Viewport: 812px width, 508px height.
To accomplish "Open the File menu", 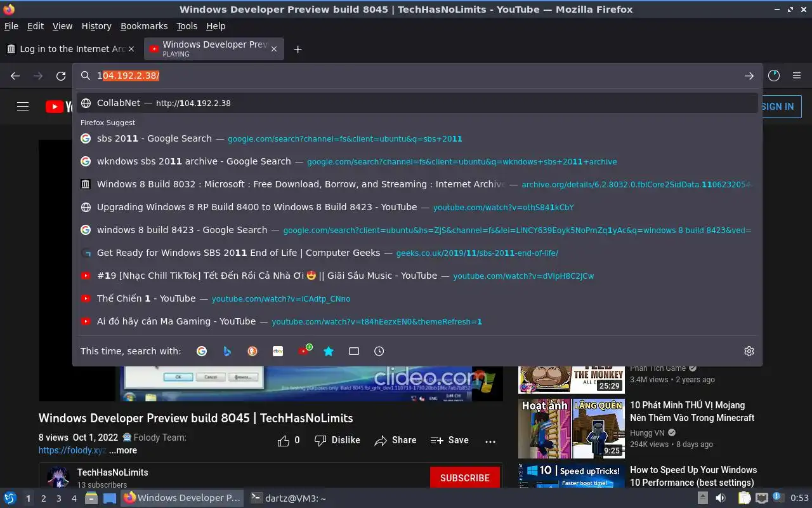I will tap(11, 26).
